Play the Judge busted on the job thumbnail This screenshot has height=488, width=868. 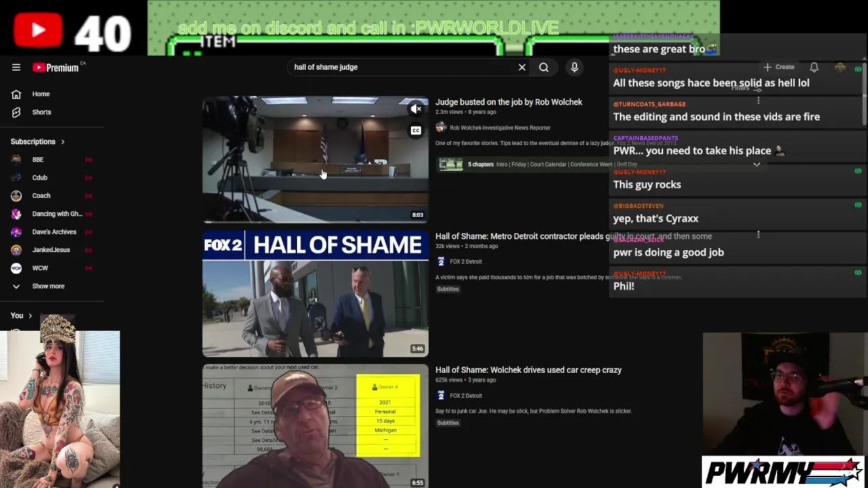(315, 160)
